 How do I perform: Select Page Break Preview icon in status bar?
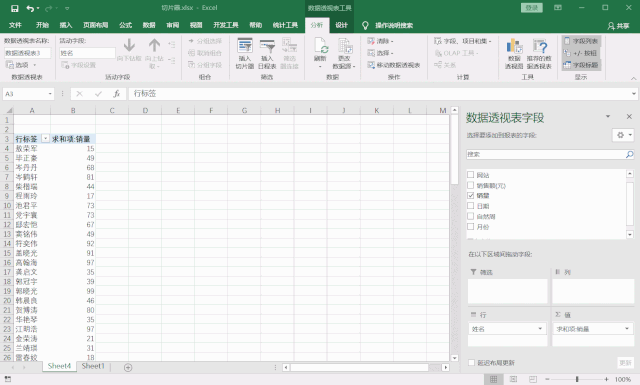click(x=533, y=379)
